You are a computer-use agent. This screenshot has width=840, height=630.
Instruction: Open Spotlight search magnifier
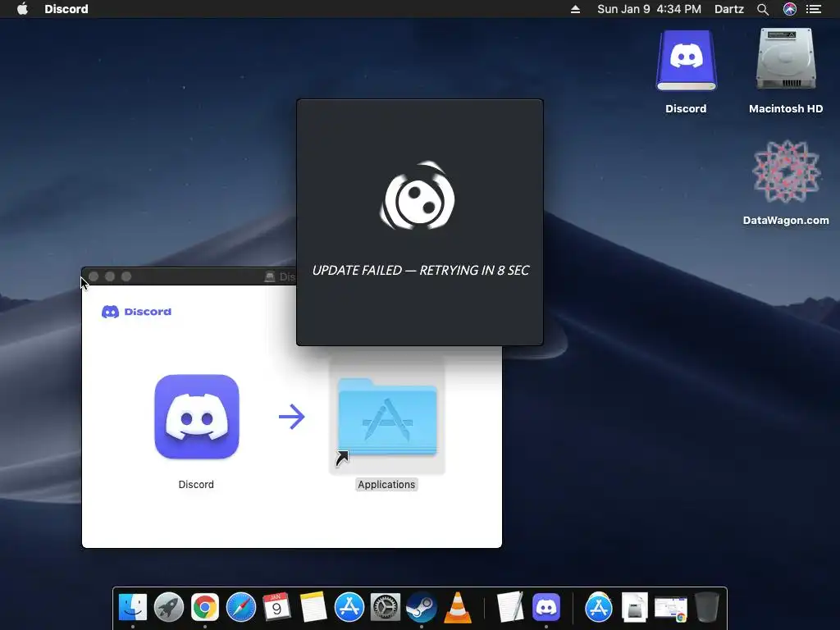coord(763,9)
